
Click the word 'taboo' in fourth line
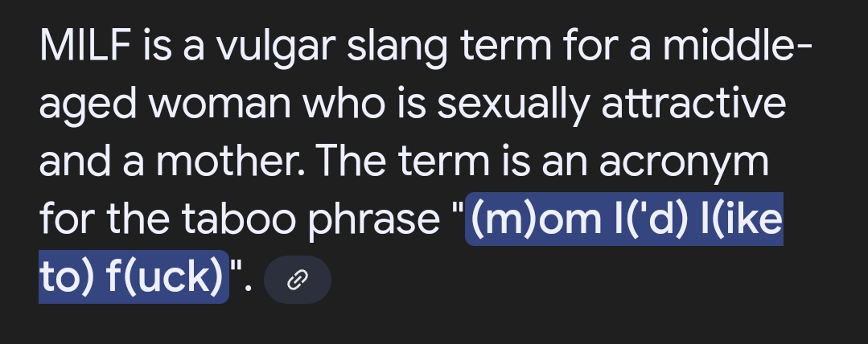click(239, 219)
